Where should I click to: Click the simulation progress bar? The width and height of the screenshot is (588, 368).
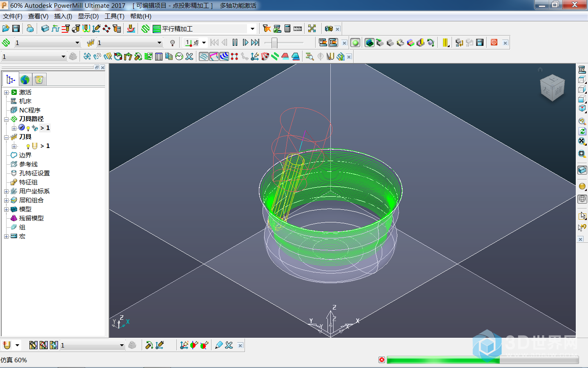coord(483,360)
